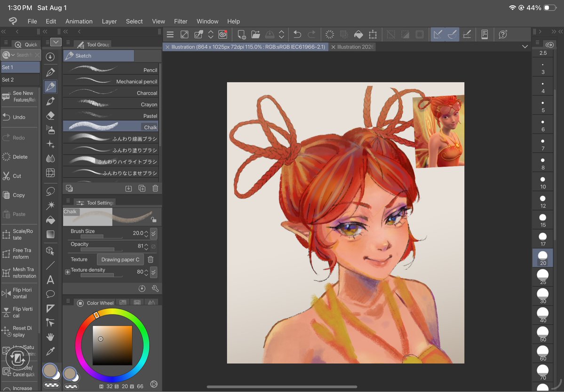Click the Drawing paper C texture button
Viewport: 564px width, 392px height.
(x=120, y=259)
